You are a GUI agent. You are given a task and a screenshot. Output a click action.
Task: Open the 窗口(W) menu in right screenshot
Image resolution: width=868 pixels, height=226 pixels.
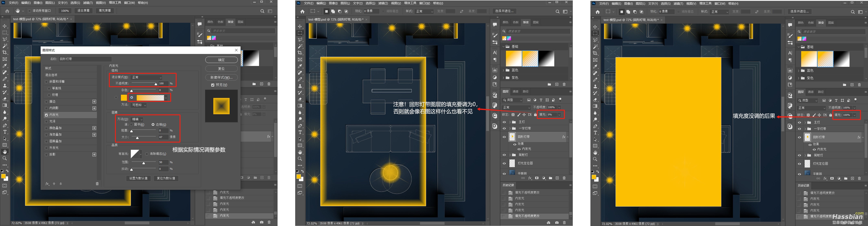coord(720,4)
